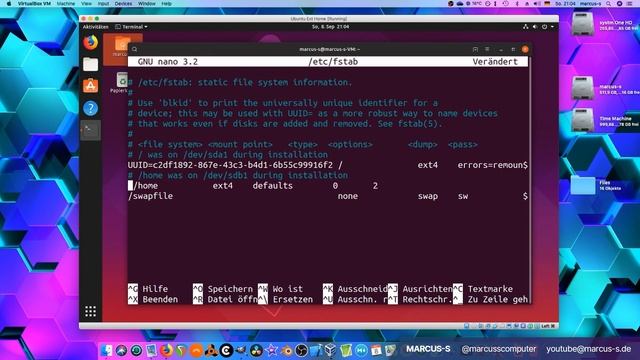The width and height of the screenshot is (640, 360).
Task: Open the Apple menu
Action: pos(9,4)
